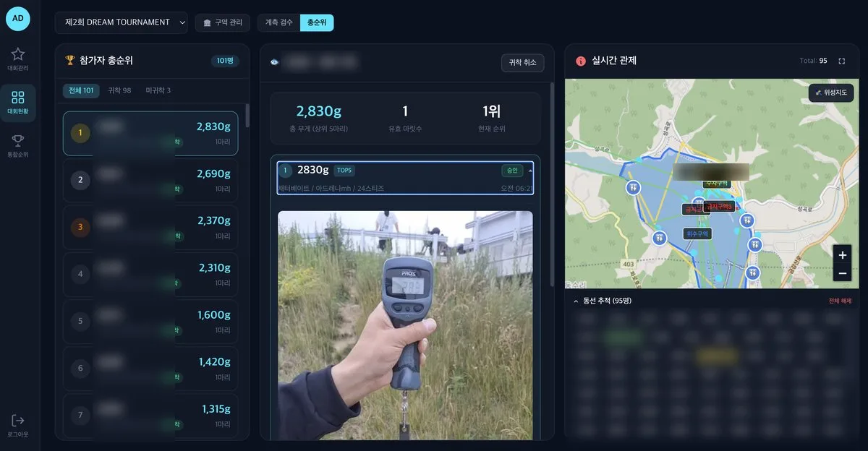
Task: Toggle 위성지도 satellite map view
Action: point(831,93)
